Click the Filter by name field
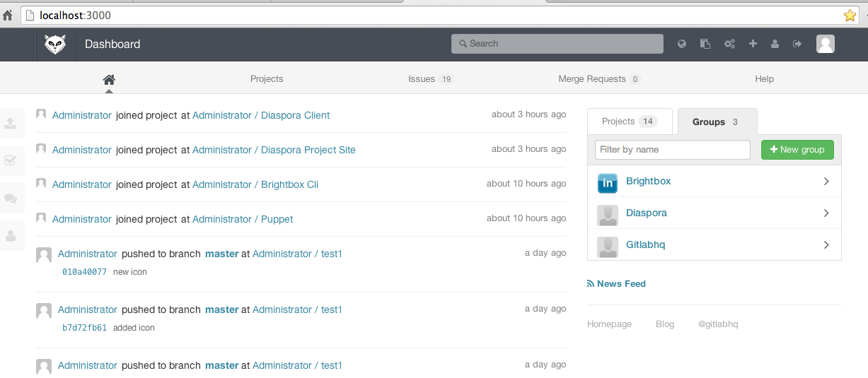 point(672,150)
